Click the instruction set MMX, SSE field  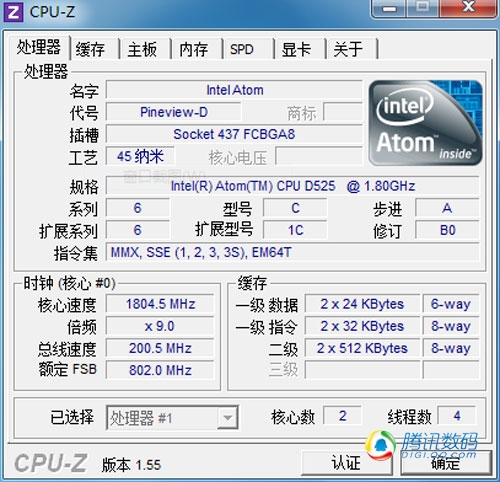pos(293,252)
